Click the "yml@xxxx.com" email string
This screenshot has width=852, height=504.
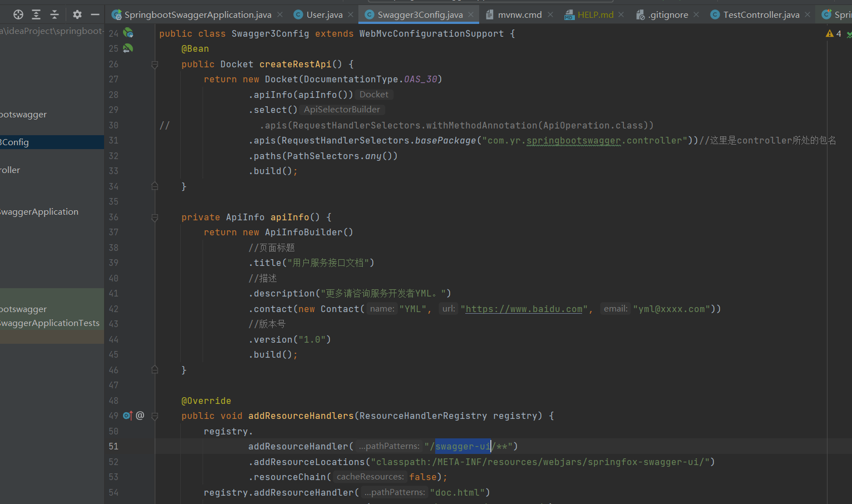coord(671,309)
